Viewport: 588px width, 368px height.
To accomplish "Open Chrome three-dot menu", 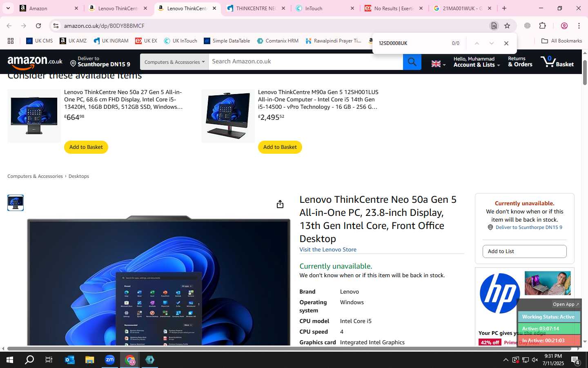I will coord(579,26).
